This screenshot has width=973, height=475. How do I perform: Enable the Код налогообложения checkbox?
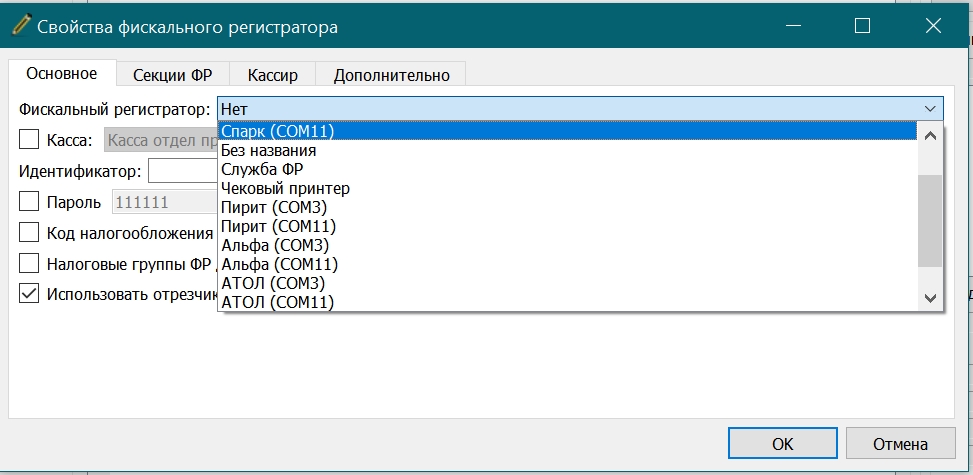pos(29,232)
